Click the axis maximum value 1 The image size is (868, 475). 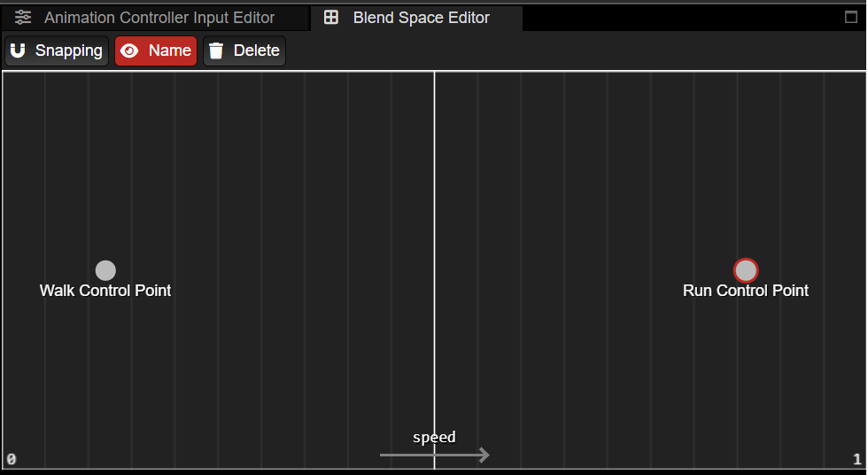[856, 459]
